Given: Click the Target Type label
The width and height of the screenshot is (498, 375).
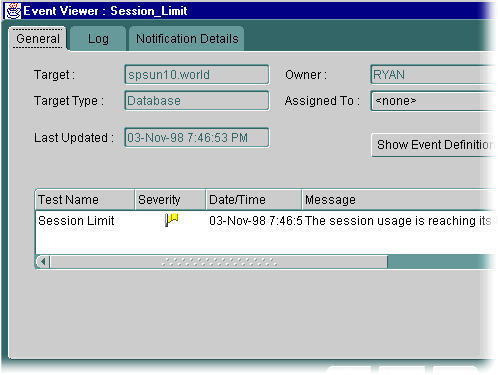Looking at the screenshot, I should click(69, 101).
